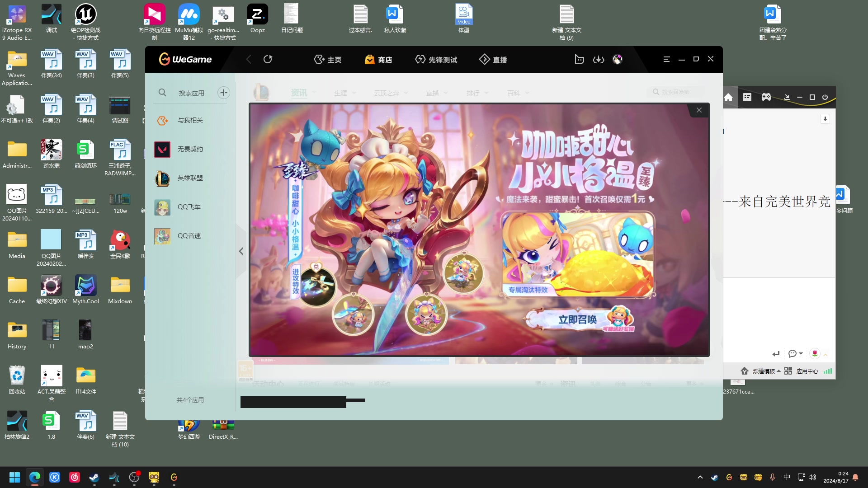Close the 咖啡甜心 promo popup
The width and height of the screenshot is (868, 488).
[x=699, y=110]
